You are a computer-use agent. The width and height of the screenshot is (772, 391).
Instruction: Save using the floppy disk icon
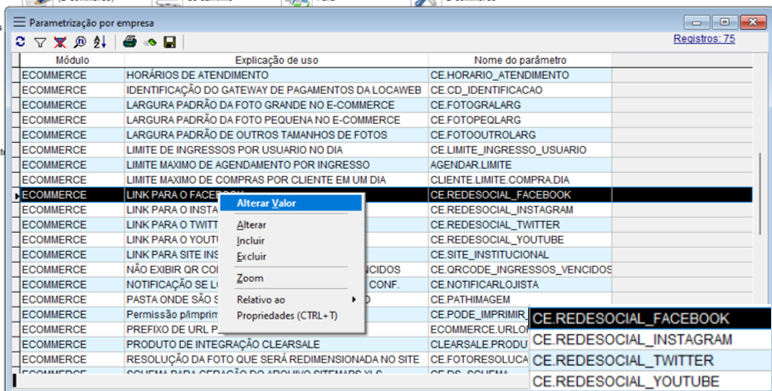(x=170, y=42)
